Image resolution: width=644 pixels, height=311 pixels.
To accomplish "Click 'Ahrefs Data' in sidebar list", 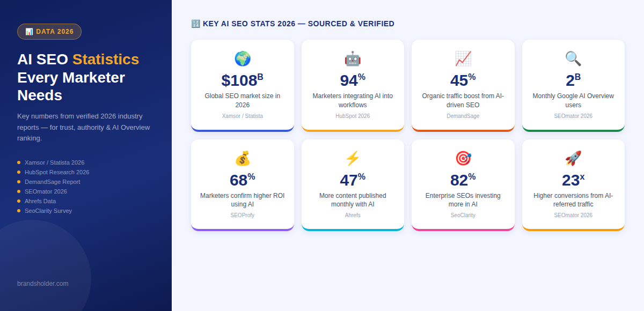I will [40, 201].
